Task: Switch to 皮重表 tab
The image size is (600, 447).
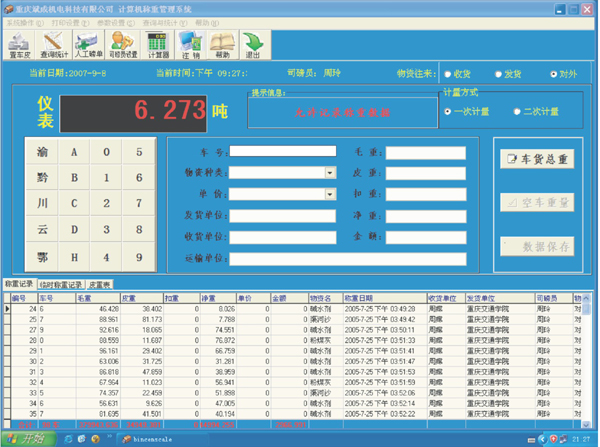Action: 99,285
